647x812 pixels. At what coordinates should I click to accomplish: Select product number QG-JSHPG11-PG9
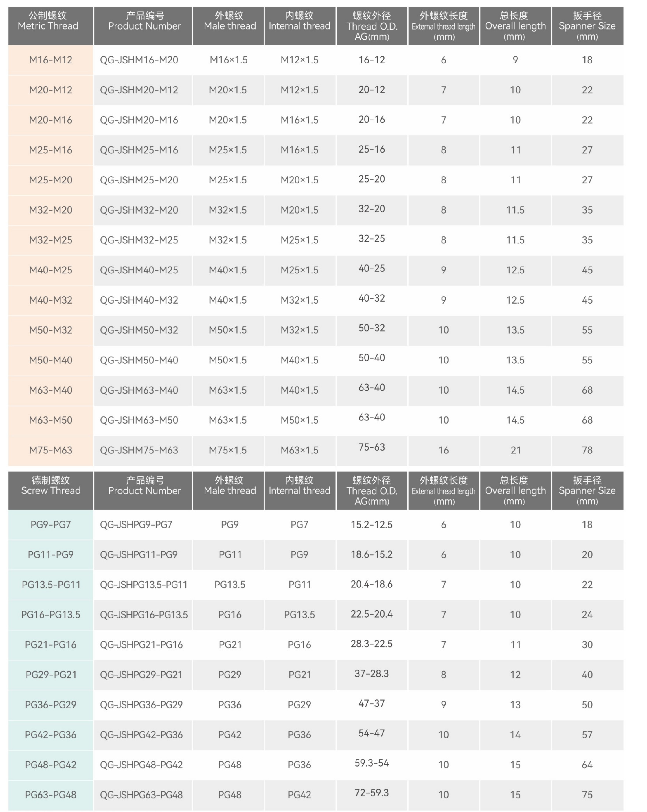(x=139, y=555)
